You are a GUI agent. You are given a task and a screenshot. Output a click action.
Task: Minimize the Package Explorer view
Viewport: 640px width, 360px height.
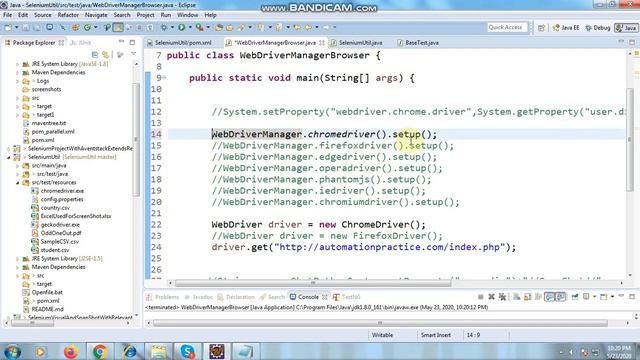click(x=121, y=42)
